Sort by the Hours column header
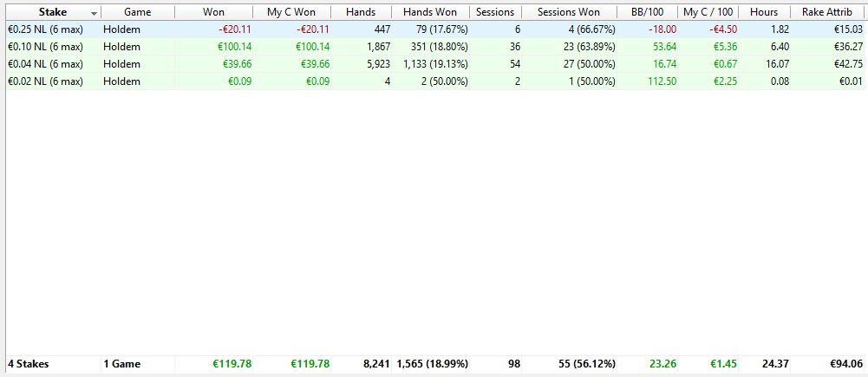Viewport: 868px width, 377px height. point(764,11)
